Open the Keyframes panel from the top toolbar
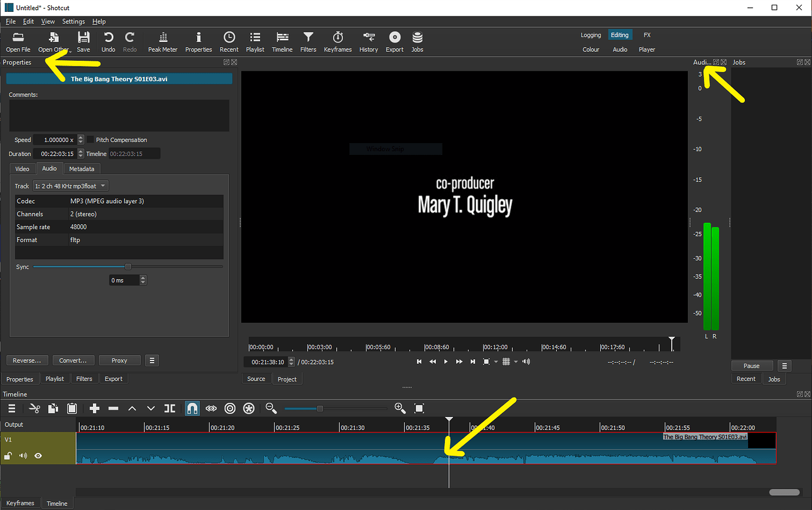This screenshot has height=510, width=812. tap(337, 41)
